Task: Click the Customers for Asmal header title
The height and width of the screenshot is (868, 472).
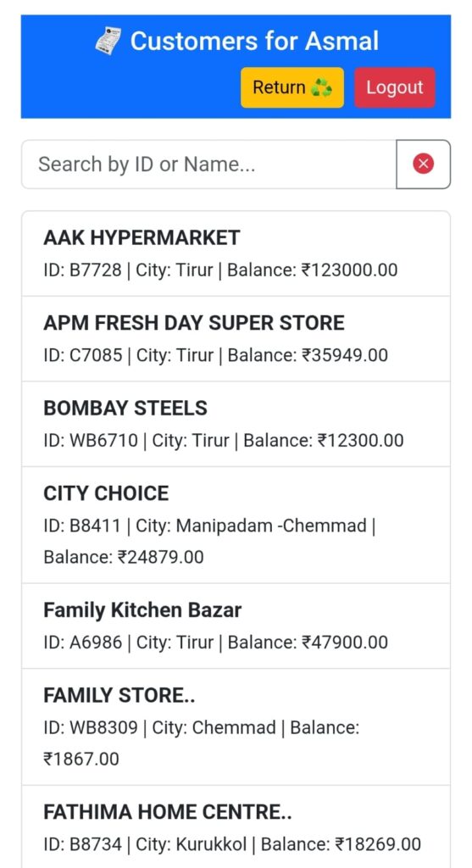Action: coord(254,41)
